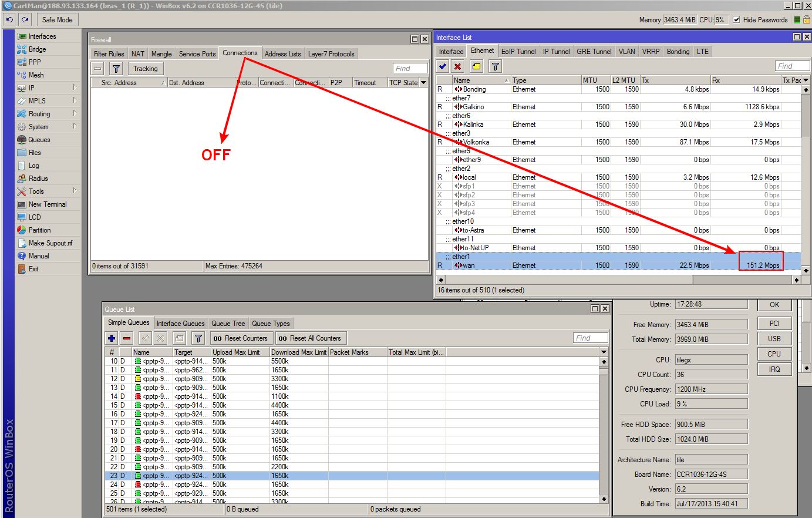Open the Interfaces sidebar item
The height and width of the screenshot is (518, 812).
click(42, 36)
